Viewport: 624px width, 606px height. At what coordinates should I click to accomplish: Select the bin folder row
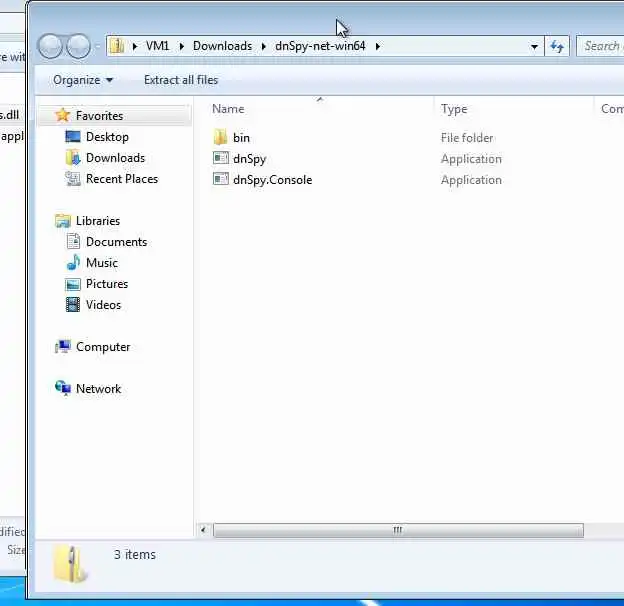tap(241, 138)
